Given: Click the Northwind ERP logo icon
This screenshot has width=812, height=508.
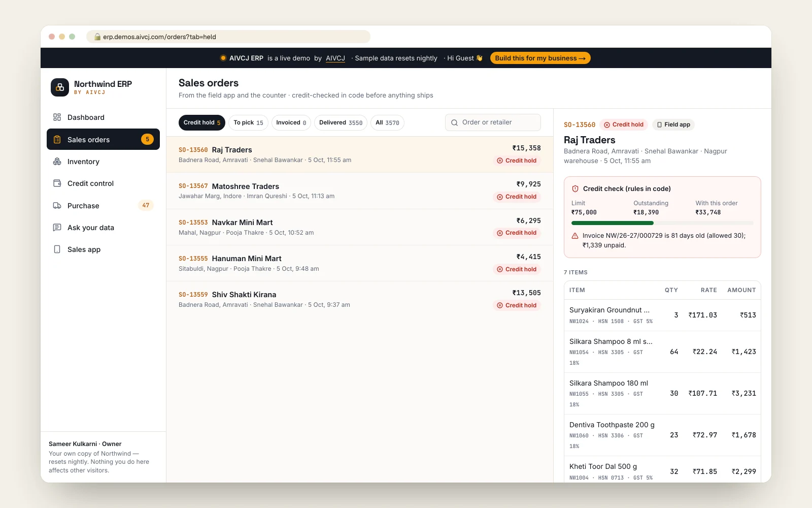Looking at the screenshot, I should click(60, 87).
